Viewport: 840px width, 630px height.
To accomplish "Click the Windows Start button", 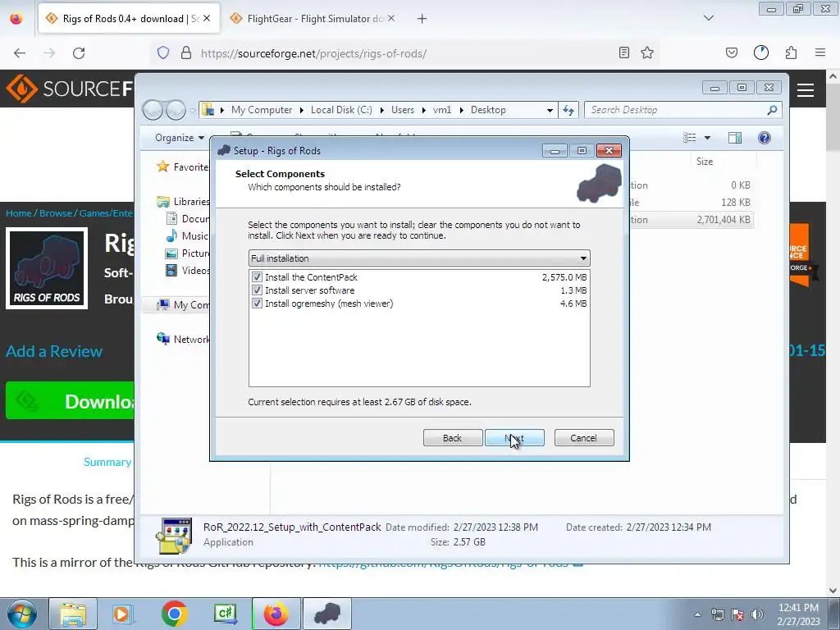I will coord(22,614).
